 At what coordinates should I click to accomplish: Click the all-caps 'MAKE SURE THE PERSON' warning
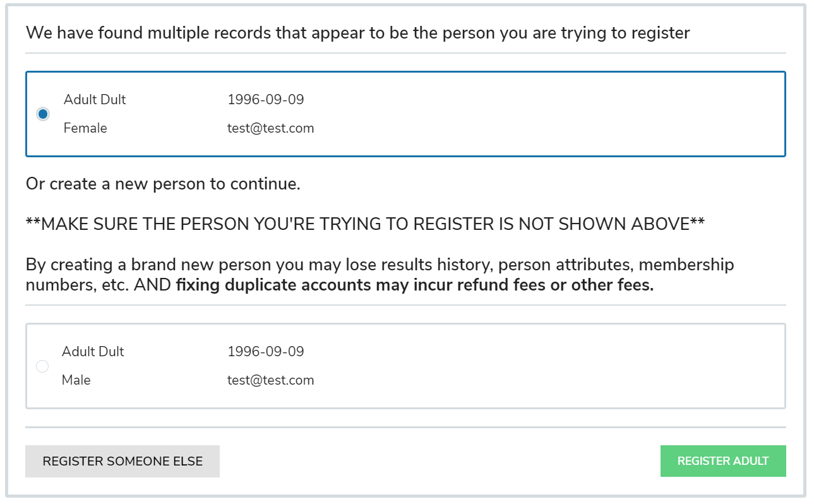365,224
